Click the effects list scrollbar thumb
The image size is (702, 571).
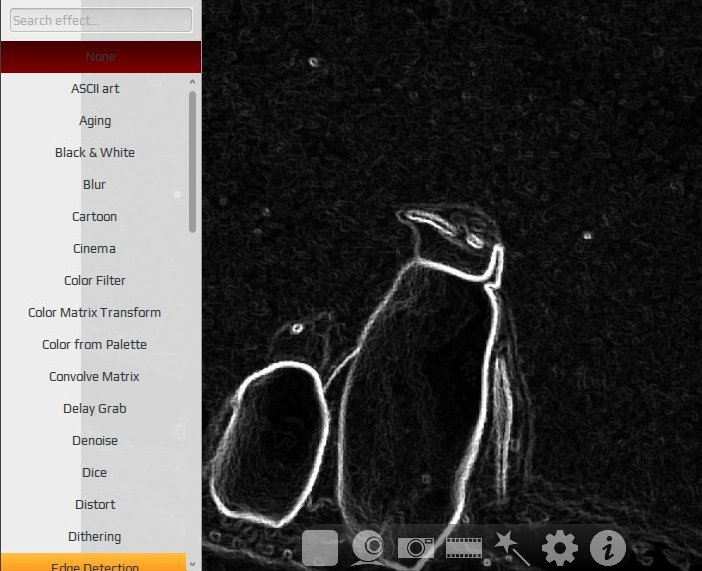[193, 162]
